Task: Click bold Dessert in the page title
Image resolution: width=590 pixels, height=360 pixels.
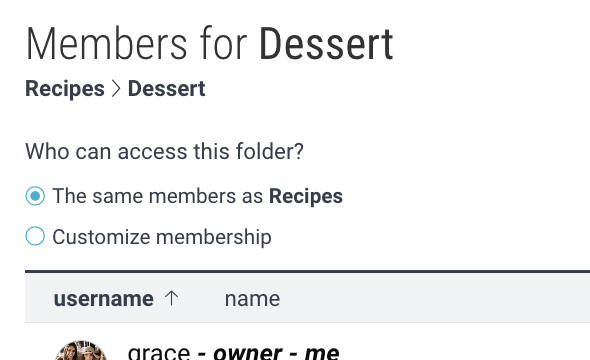Action: (326, 44)
